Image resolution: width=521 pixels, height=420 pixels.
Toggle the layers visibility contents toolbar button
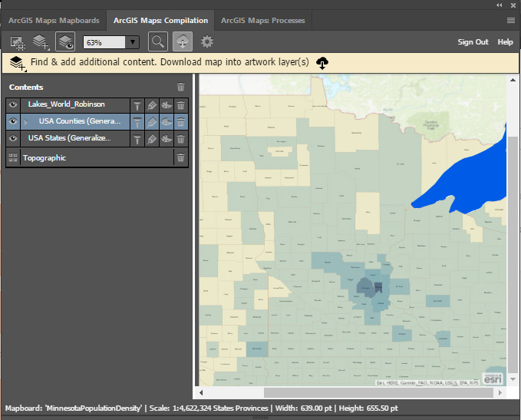click(x=65, y=42)
